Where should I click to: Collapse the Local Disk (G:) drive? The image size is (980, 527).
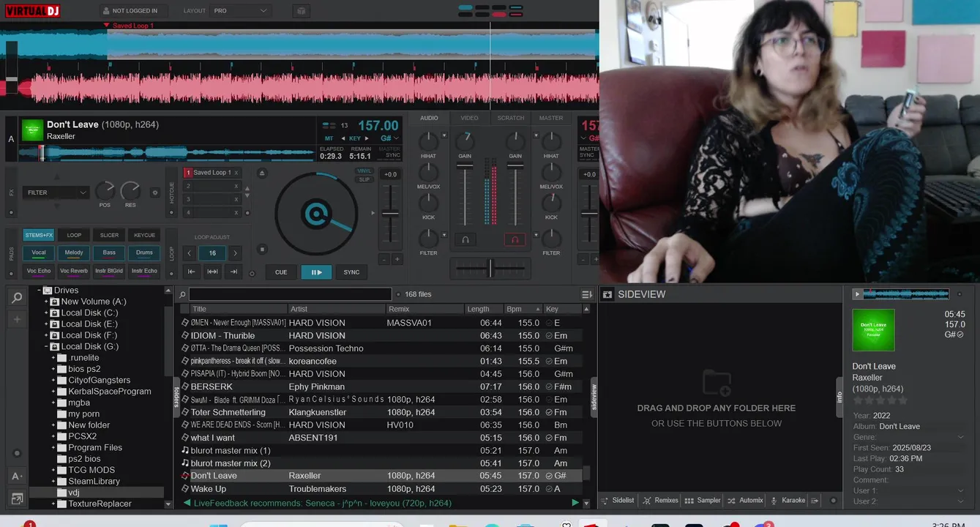[47, 347]
